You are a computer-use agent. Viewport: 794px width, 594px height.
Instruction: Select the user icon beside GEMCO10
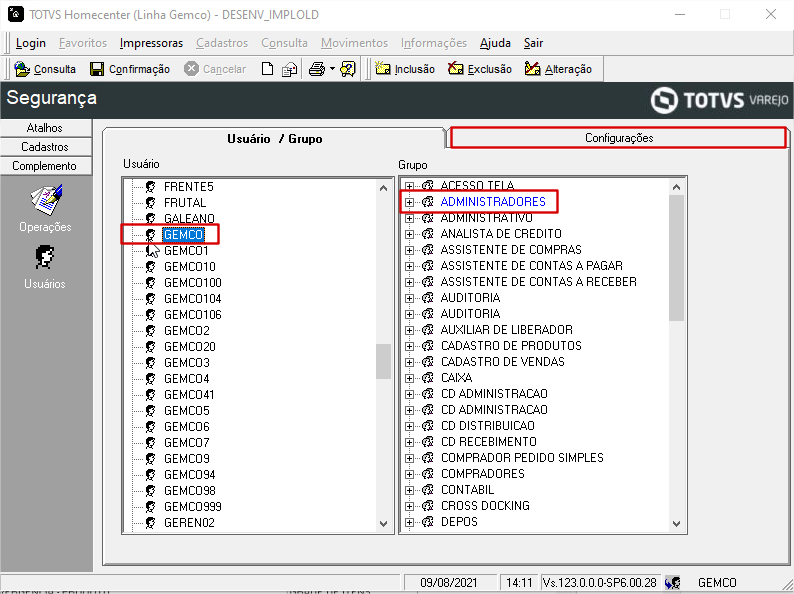[x=150, y=267]
